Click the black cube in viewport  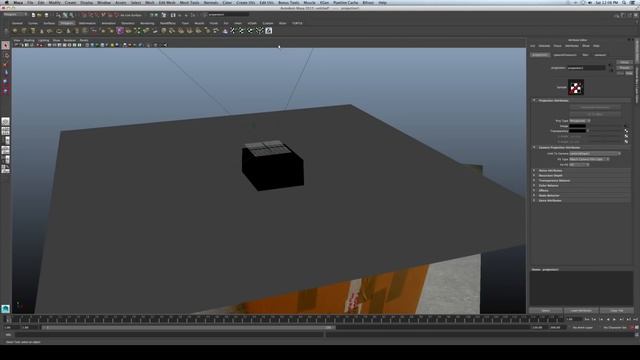pos(273,165)
